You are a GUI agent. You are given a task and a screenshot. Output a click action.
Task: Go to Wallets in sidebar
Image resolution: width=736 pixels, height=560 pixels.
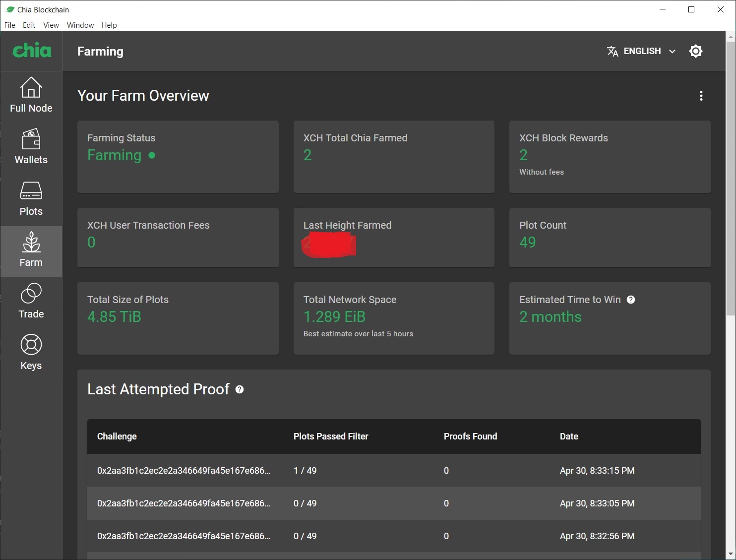(31, 147)
